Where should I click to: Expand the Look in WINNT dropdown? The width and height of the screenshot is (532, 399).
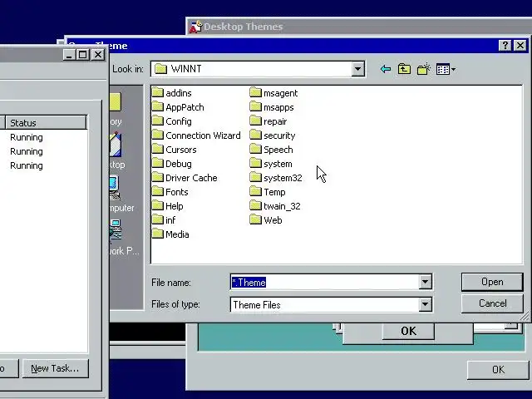click(x=357, y=69)
